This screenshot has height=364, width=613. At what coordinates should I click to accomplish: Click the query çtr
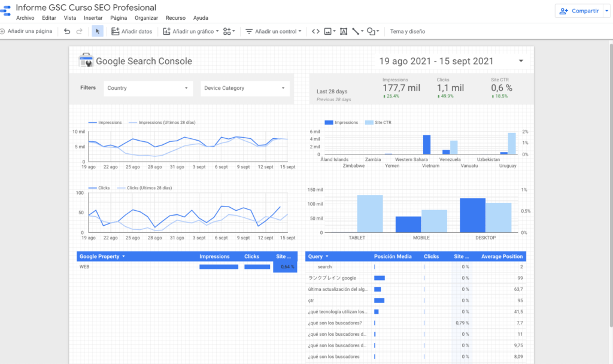pyautogui.click(x=311, y=301)
